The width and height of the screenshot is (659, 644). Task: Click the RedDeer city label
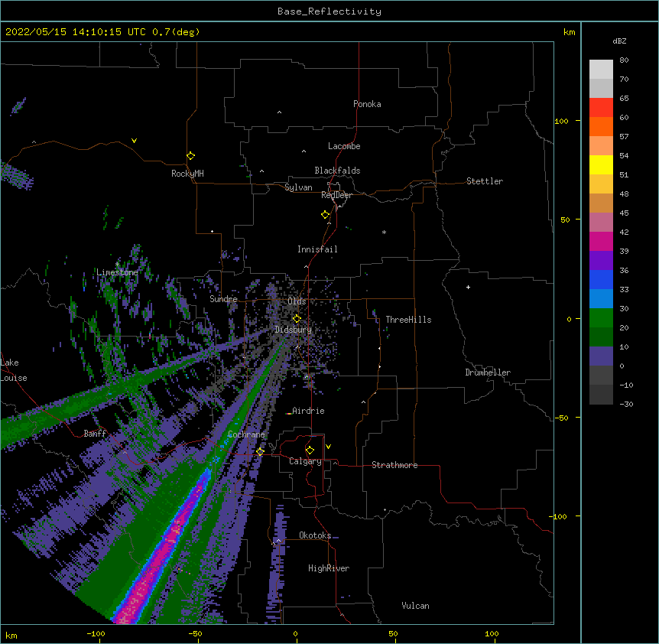pyautogui.click(x=336, y=195)
